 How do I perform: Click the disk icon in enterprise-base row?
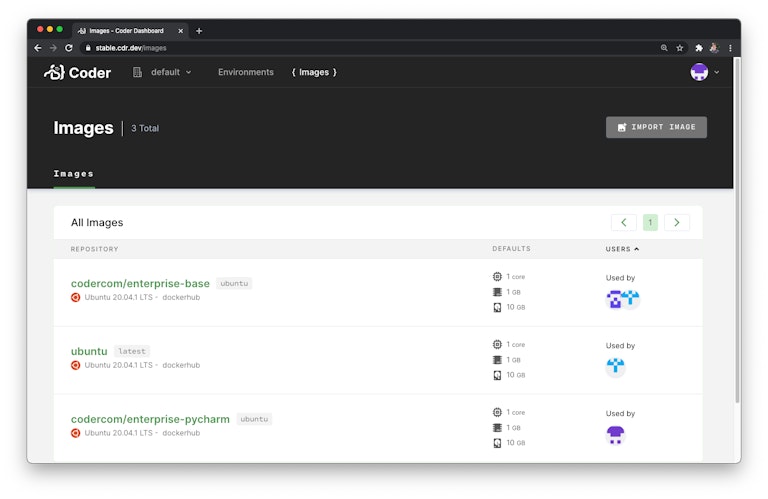pos(497,307)
